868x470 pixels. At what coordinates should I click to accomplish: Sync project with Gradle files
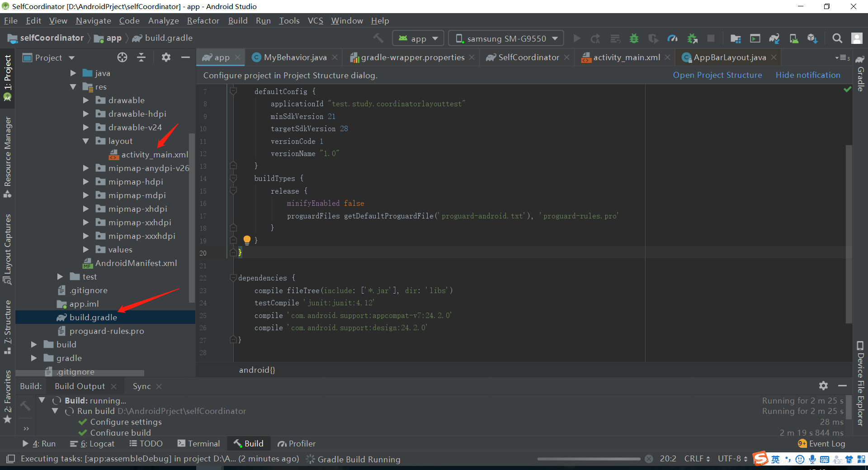pyautogui.click(x=774, y=38)
